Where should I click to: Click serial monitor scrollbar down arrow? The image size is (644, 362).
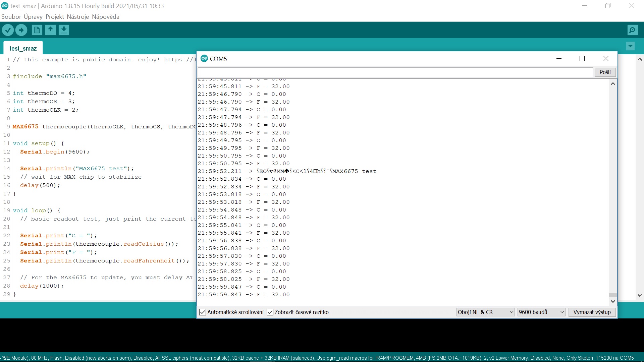(x=613, y=301)
